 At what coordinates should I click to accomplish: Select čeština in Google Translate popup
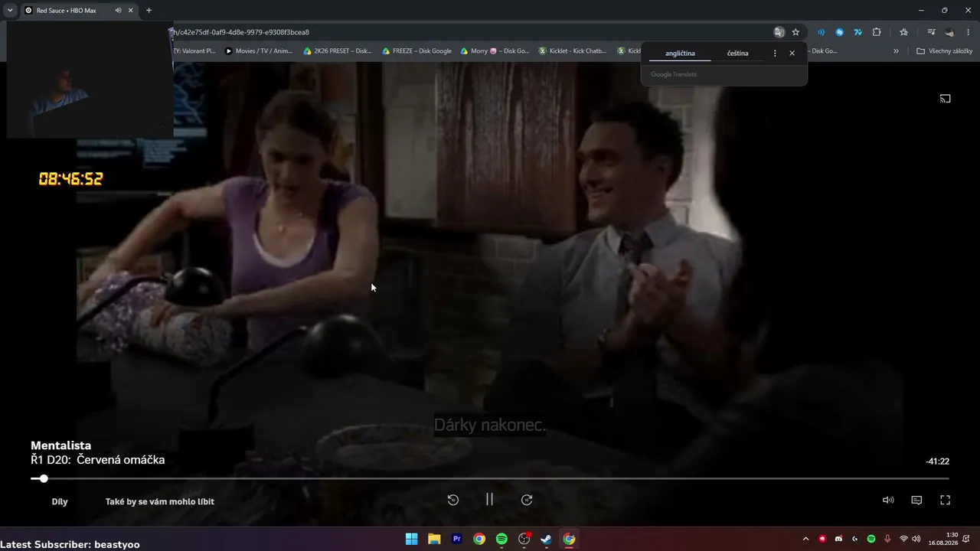[738, 54]
